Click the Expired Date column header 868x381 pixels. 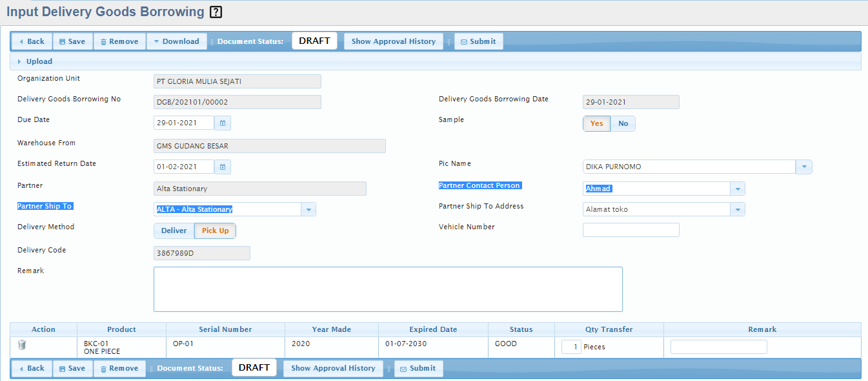(x=433, y=329)
